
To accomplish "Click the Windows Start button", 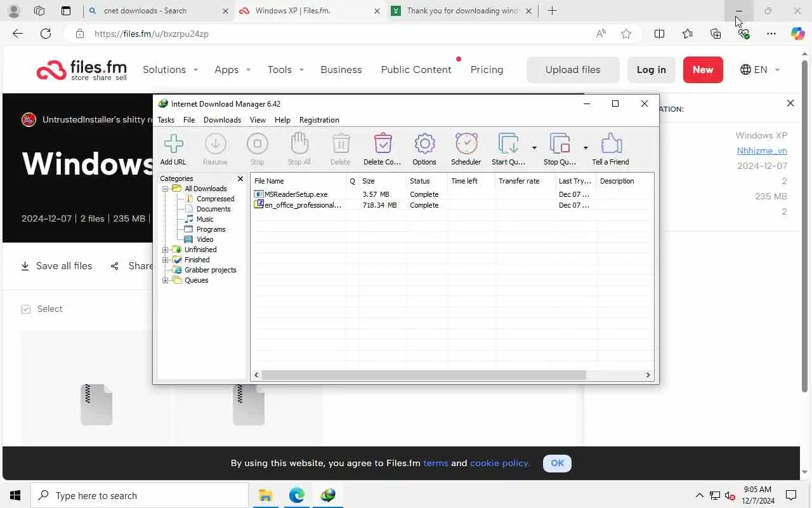I will (x=15, y=495).
